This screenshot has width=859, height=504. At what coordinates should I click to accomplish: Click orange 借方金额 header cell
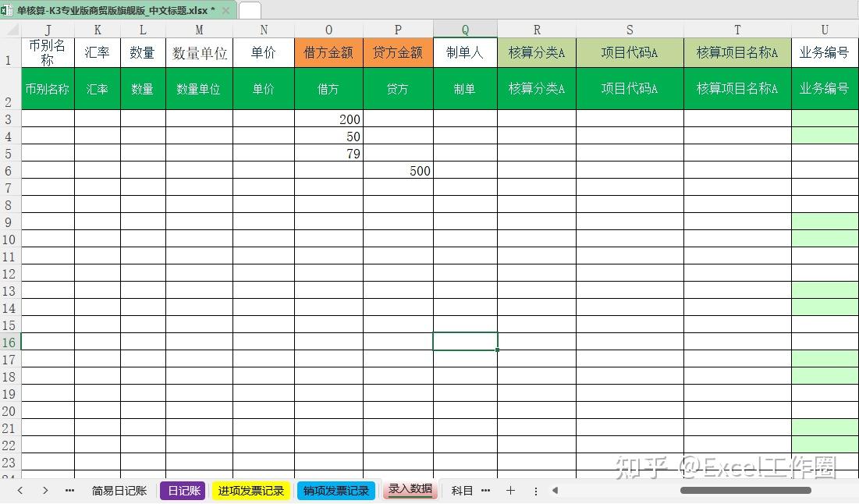tap(328, 52)
